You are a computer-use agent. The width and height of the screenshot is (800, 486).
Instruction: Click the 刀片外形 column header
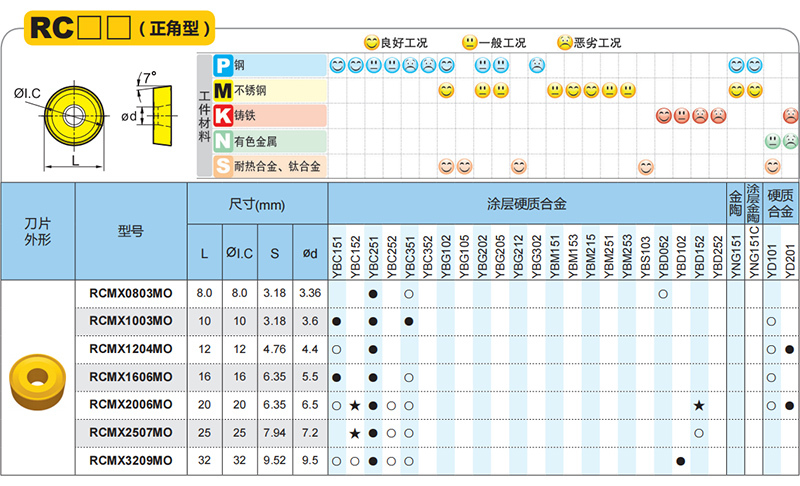(37, 231)
